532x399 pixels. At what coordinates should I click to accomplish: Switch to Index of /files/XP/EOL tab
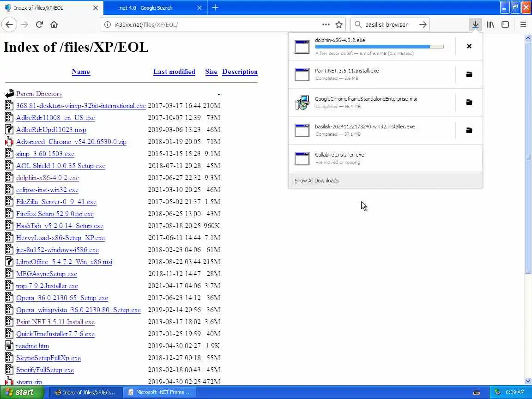coord(52,8)
